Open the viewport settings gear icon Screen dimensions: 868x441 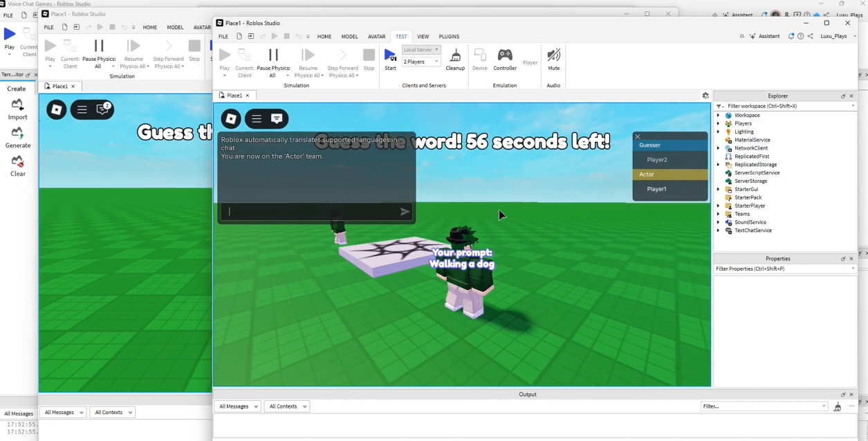click(705, 96)
